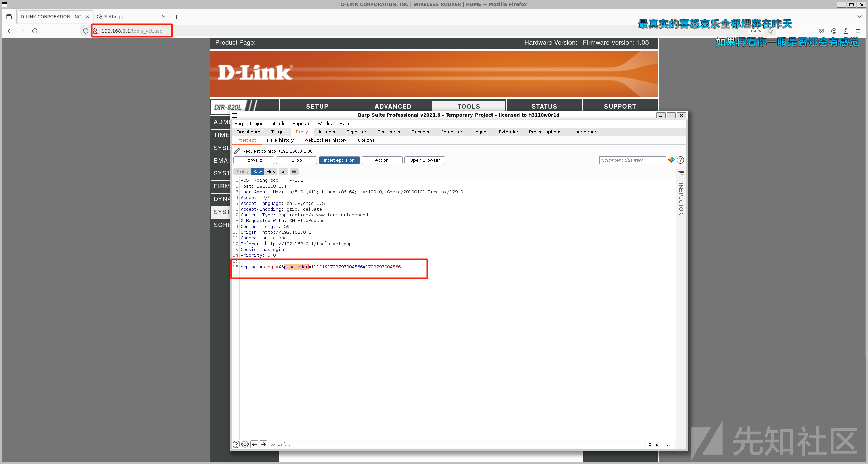Click the tracking protection shield icon

pyautogui.click(x=86, y=31)
